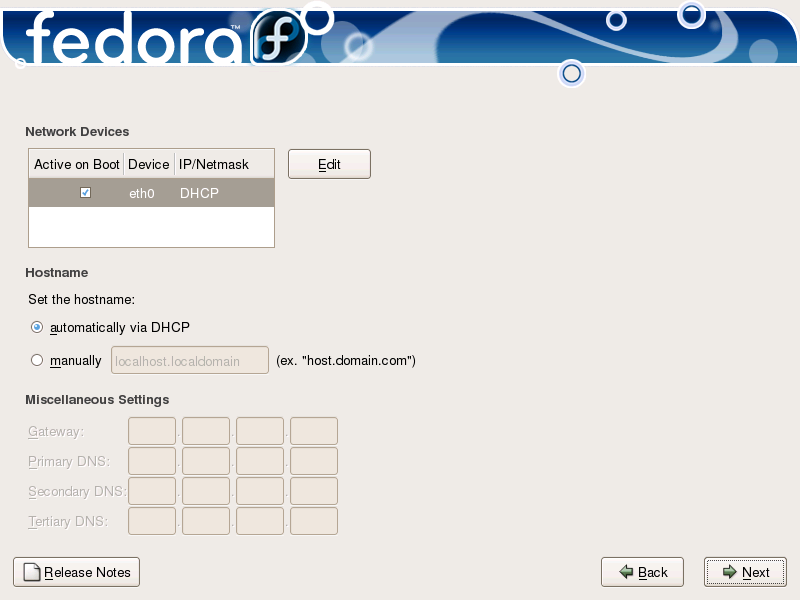
Task: Click the first octet box of Tertiary DNS
Action: 152,521
